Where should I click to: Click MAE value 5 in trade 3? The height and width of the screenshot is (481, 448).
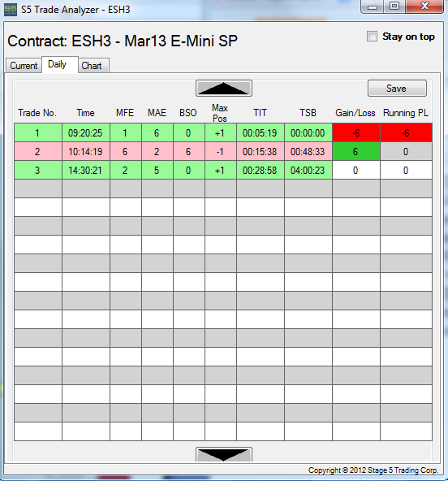click(157, 171)
